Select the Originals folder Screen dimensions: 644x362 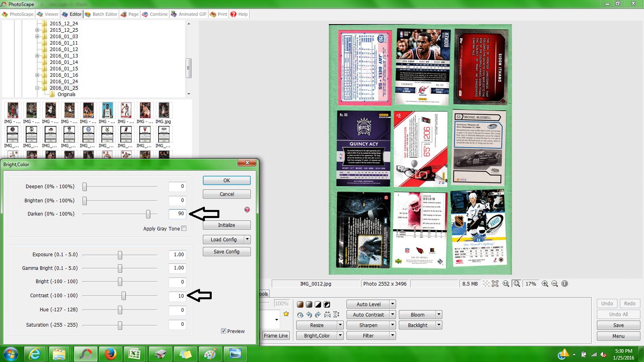click(66, 95)
